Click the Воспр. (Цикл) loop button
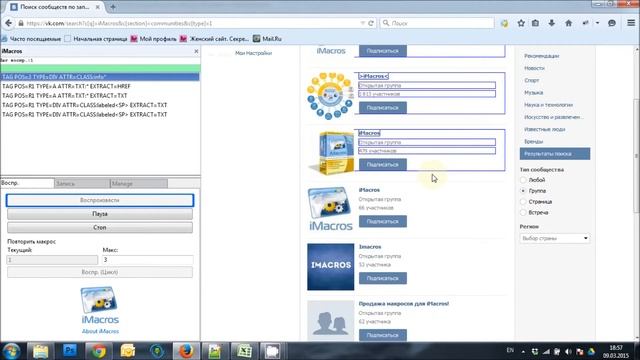 click(100, 272)
